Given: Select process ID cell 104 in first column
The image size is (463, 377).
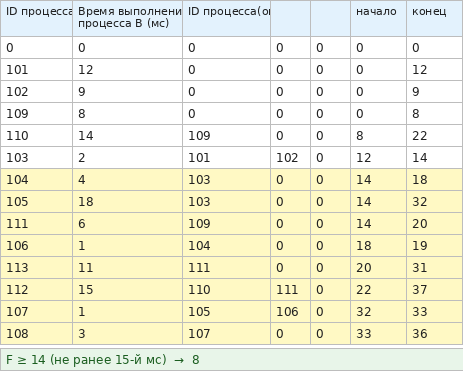Looking at the screenshot, I should click(x=36, y=180).
